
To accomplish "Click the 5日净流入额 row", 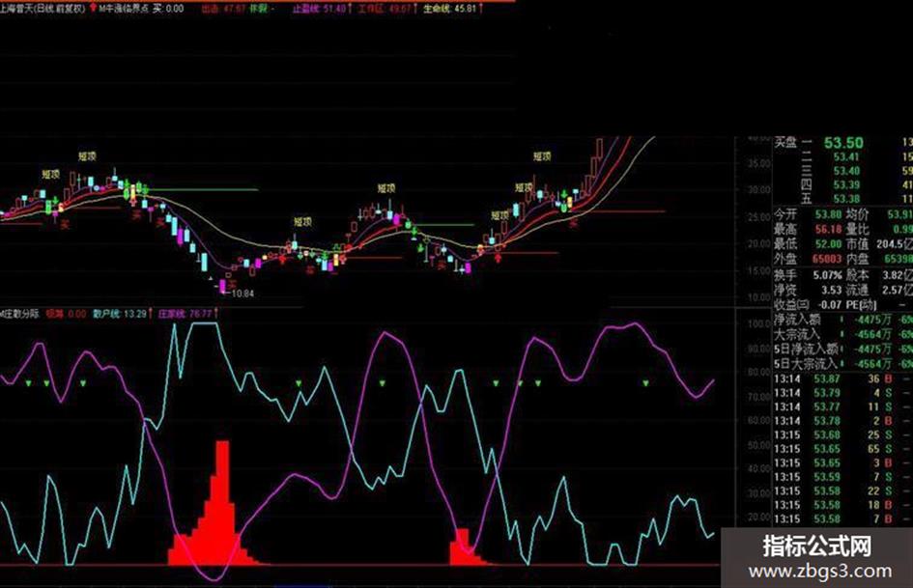I will pyautogui.click(x=842, y=349).
